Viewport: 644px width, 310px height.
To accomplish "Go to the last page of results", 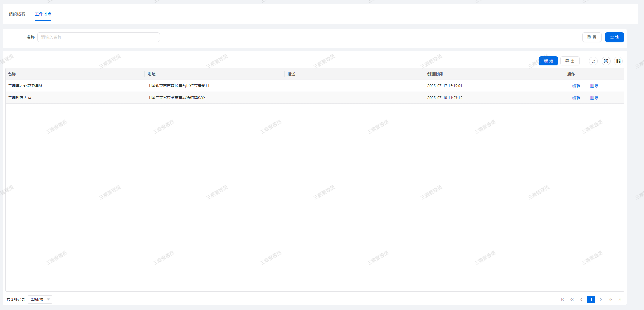I will [619, 300].
